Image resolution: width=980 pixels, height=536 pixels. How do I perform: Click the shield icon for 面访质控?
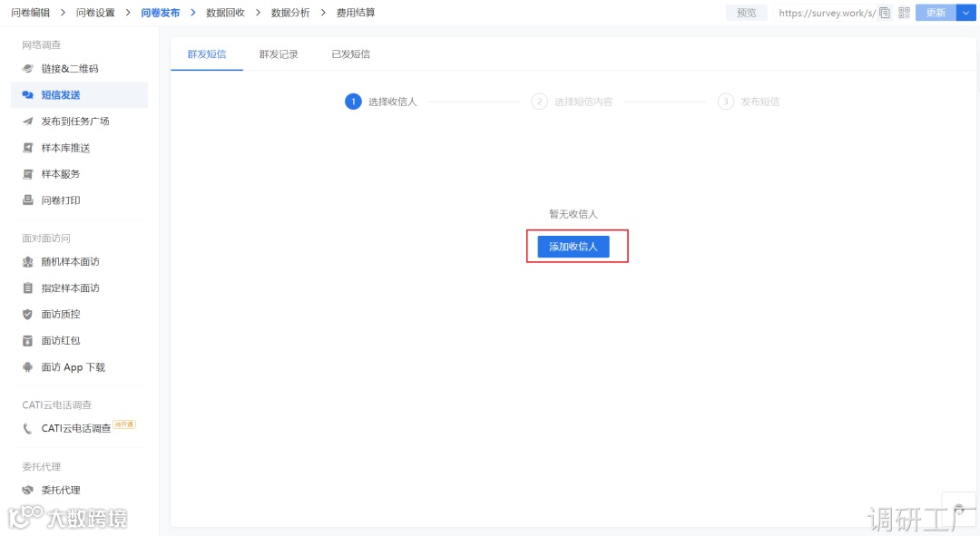coord(27,314)
